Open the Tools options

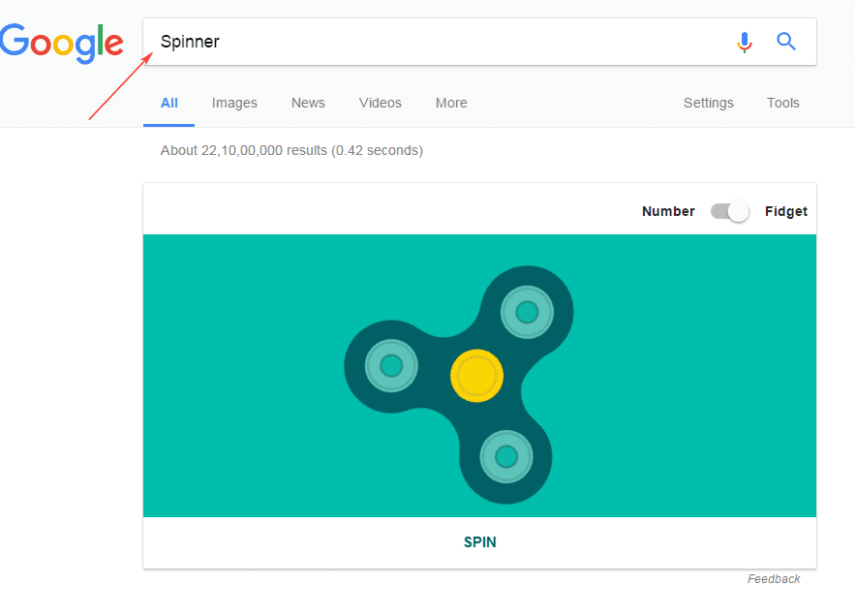[782, 103]
